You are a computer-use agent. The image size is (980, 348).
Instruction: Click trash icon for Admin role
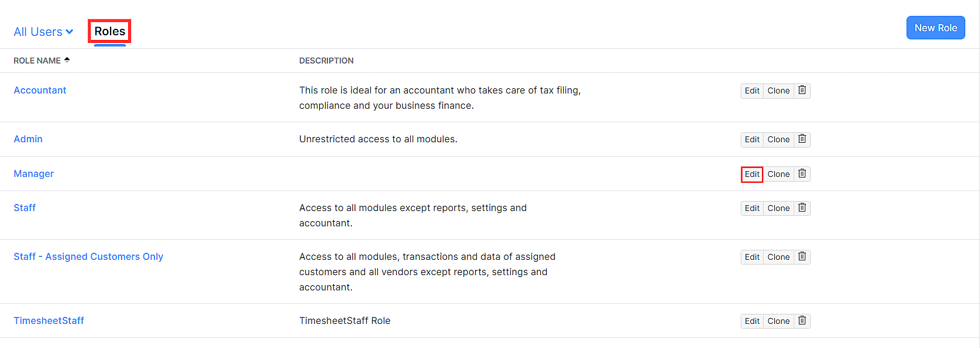point(802,139)
